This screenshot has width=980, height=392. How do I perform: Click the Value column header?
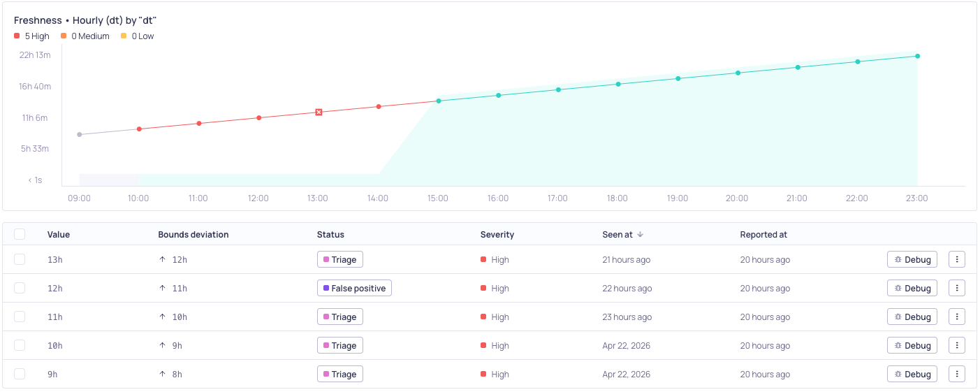[x=59, y=235]
